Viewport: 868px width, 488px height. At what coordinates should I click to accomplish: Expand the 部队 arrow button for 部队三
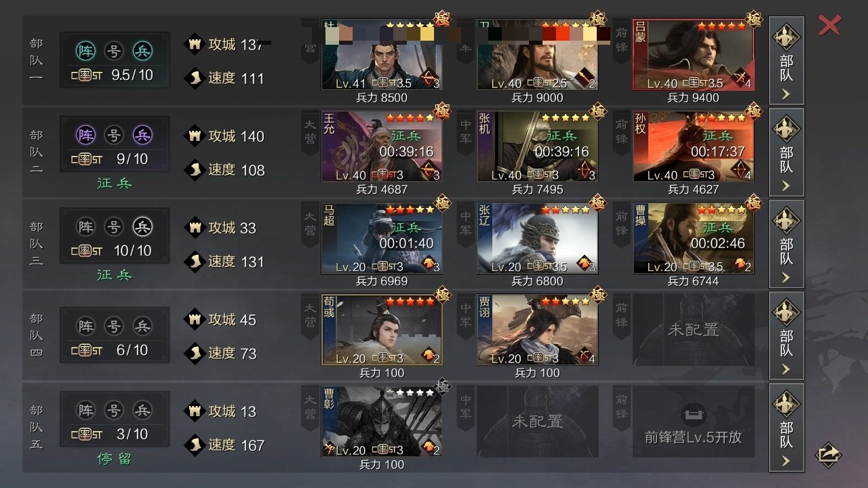(x=787, y=244)
